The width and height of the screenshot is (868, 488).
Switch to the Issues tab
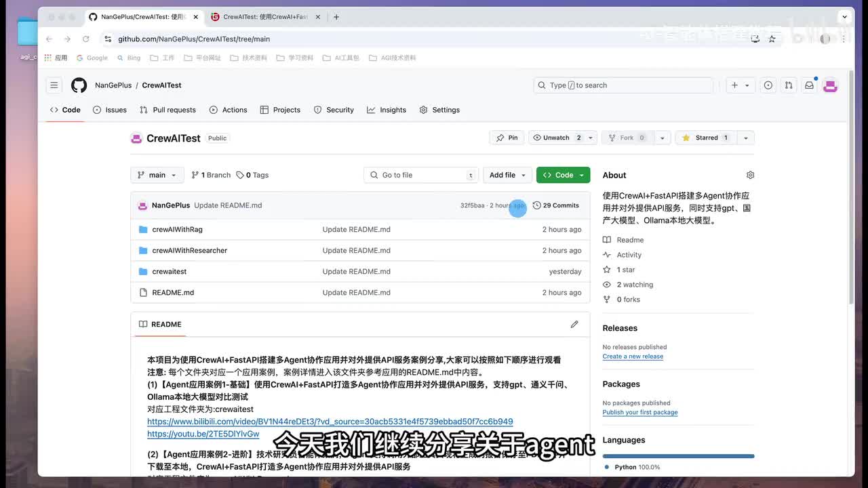click(x=110, y=110)
